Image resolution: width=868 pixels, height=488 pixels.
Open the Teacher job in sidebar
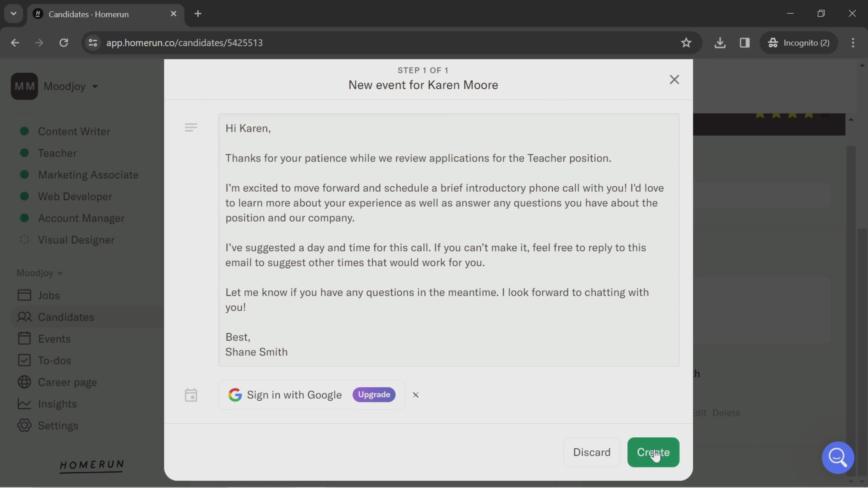(x=57, y=153)
